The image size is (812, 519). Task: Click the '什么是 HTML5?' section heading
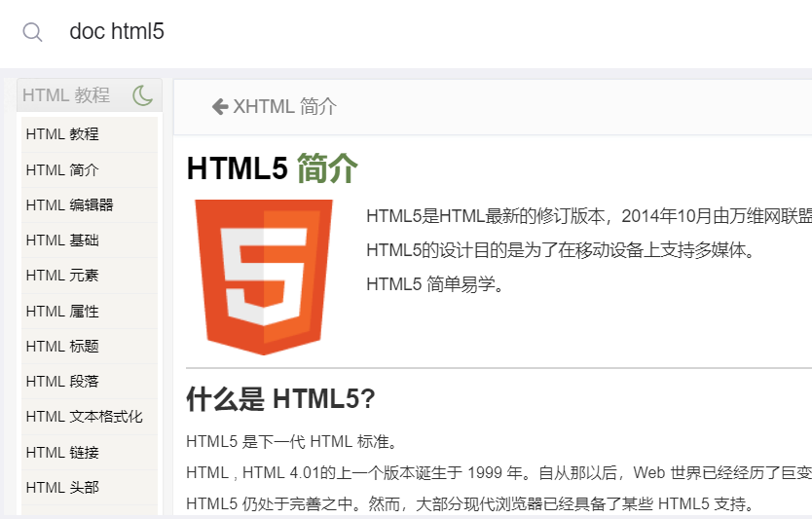coord(280,399)
